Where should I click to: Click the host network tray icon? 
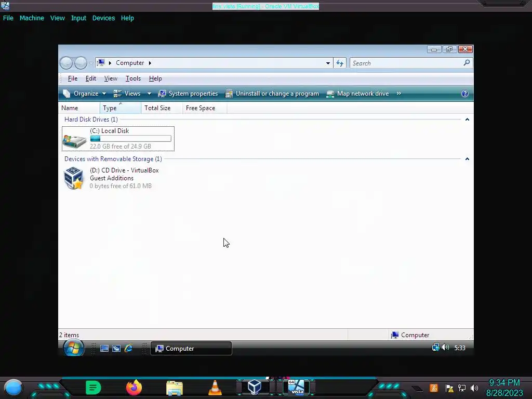click(x=462, y=388)
